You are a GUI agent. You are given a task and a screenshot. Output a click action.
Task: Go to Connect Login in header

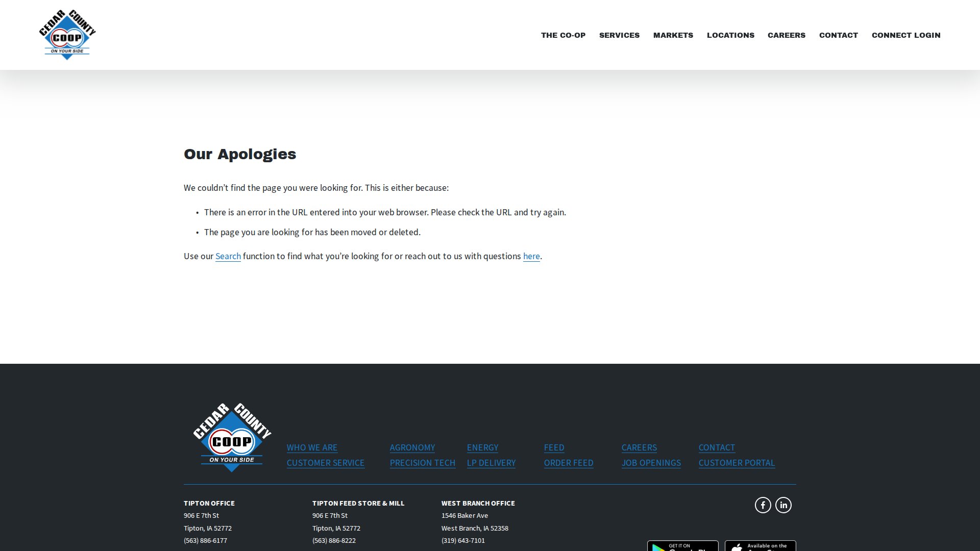[905, 35]
